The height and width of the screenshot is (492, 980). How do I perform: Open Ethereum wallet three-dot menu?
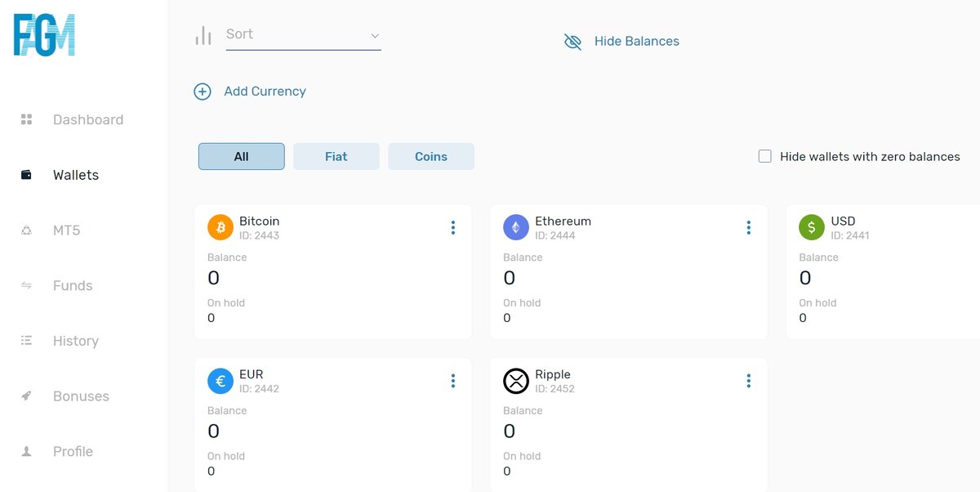(x=749, y=228)
